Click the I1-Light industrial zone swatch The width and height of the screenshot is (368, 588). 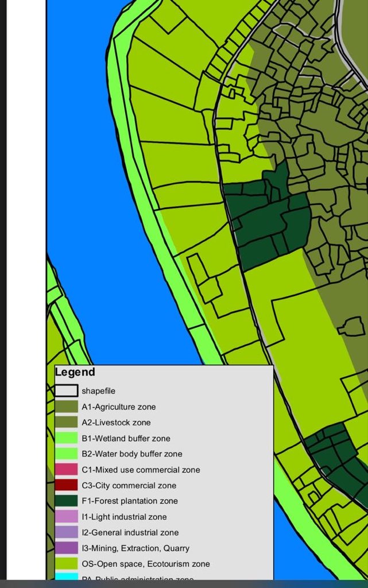66,517
